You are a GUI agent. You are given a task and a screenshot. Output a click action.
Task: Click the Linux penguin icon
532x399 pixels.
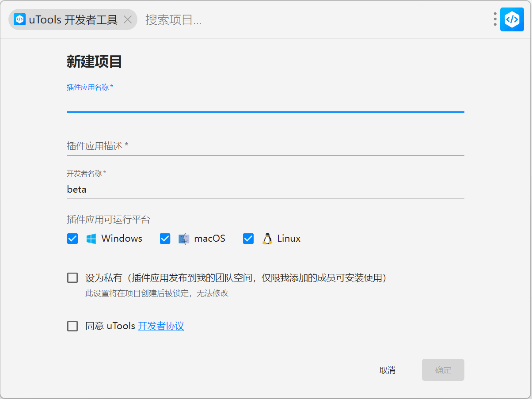coord(267,239)
